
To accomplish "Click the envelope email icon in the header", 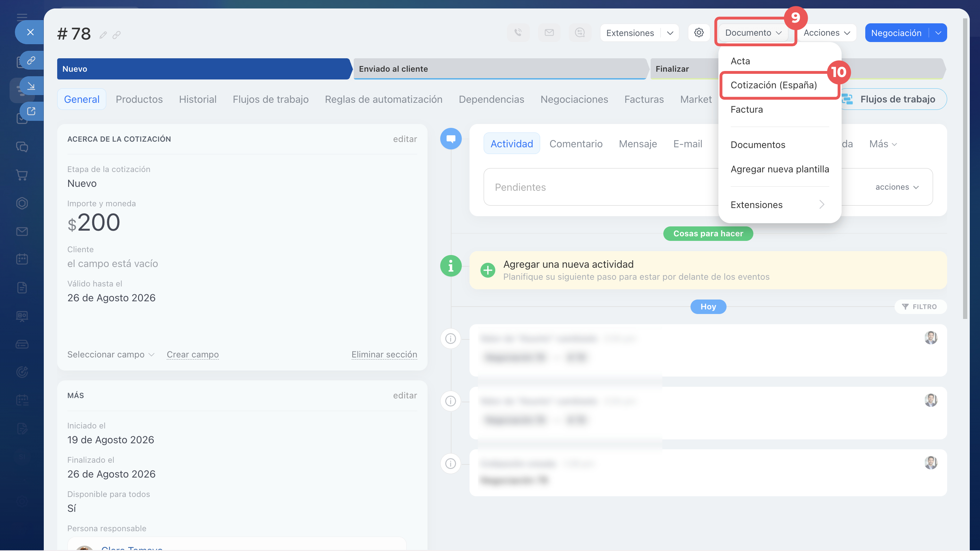I will [549, 33].
